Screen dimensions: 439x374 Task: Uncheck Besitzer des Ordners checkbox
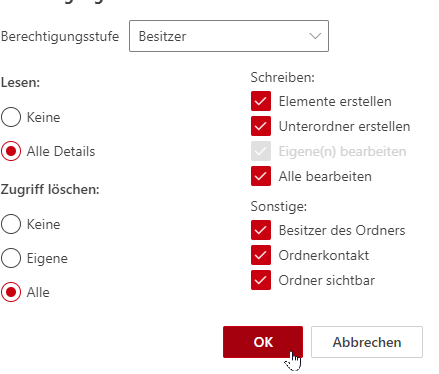(261, 230)
